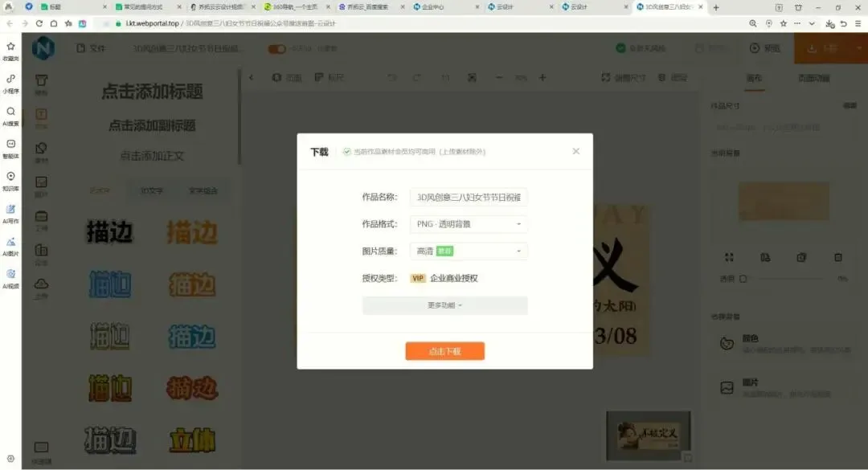Open the 作品格式 PNG dropdown

[469, 224]
